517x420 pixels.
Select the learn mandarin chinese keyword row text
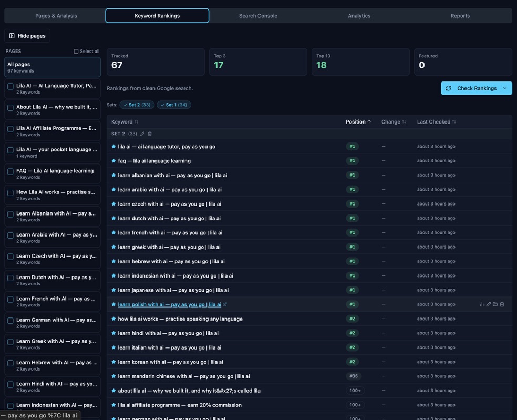click(184, 376)
